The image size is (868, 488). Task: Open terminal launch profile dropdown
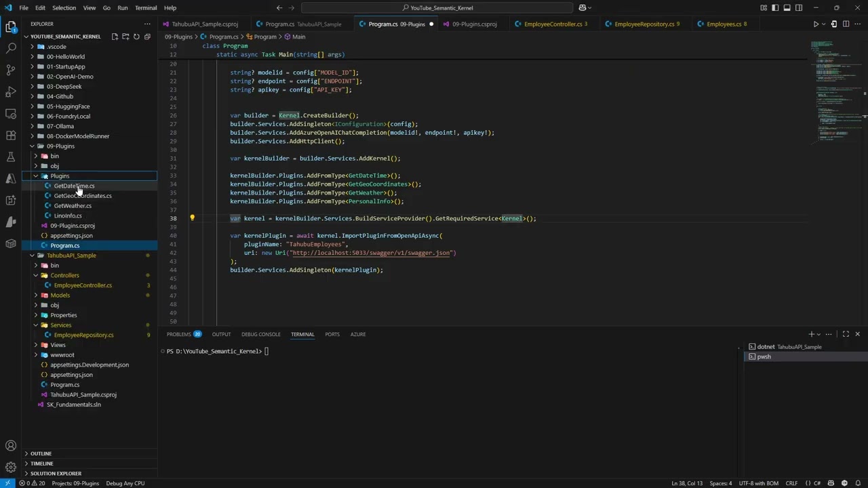[x=819, y=334]
